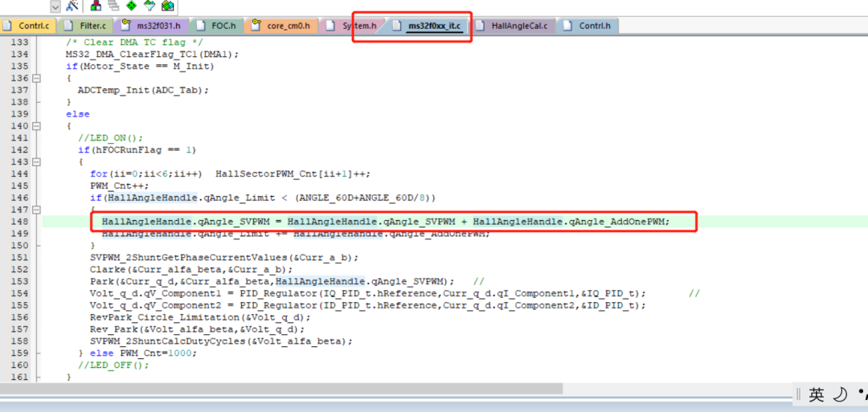The height and width of the screenshot is (412, 868).
Task: Click the 'Volt_q_d.qV_Component2' PID line
Action: tap(367, 306)
